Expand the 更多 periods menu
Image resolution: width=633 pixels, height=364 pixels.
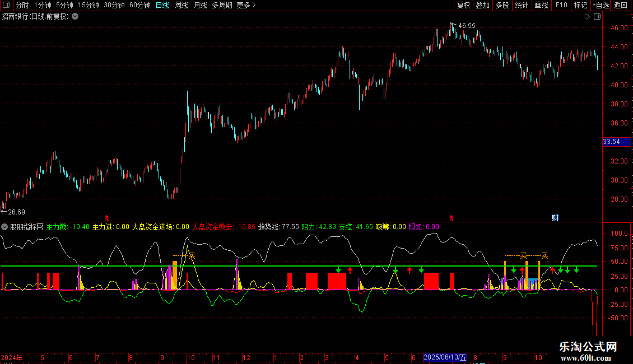[246, 5]
